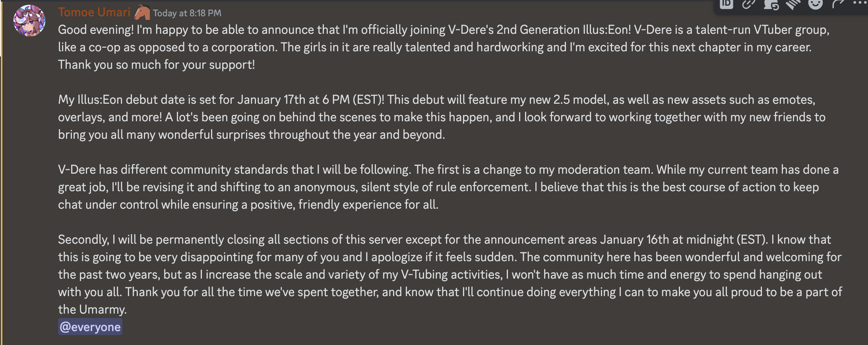Reply using the curved arrow icon
Image resolution: width=868 pixels, height=345 pixels.
coord(838,4)
